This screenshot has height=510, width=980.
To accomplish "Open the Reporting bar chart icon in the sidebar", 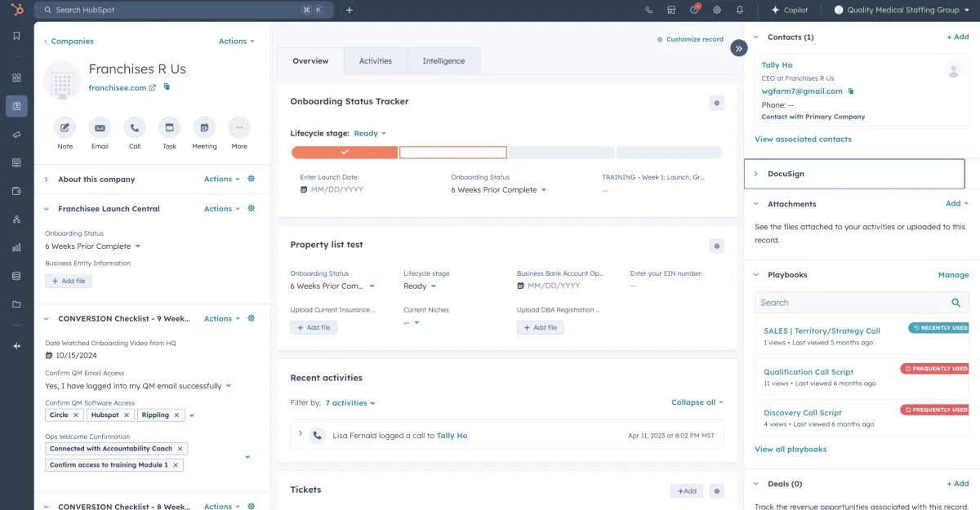I will [16, 247].
